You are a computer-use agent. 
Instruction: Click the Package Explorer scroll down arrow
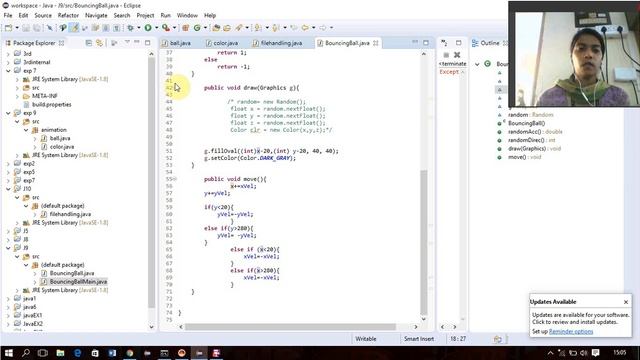[151, 327]
